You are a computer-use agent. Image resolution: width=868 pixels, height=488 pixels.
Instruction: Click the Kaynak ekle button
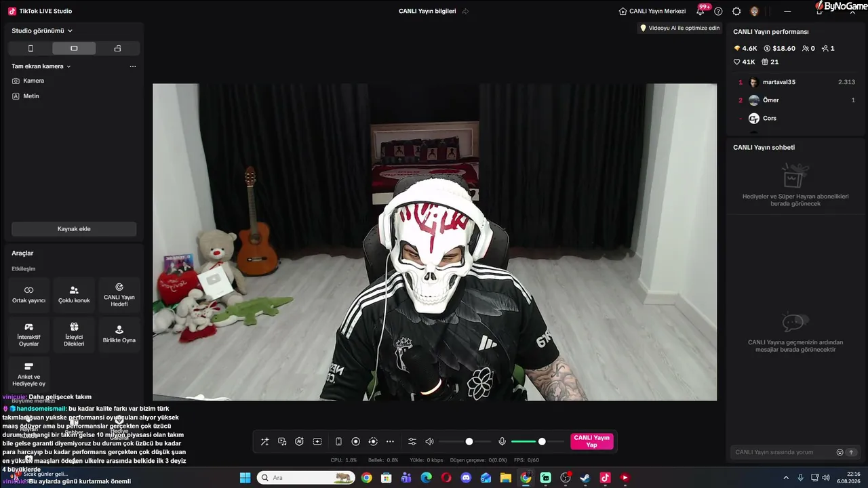pos(74,229)
